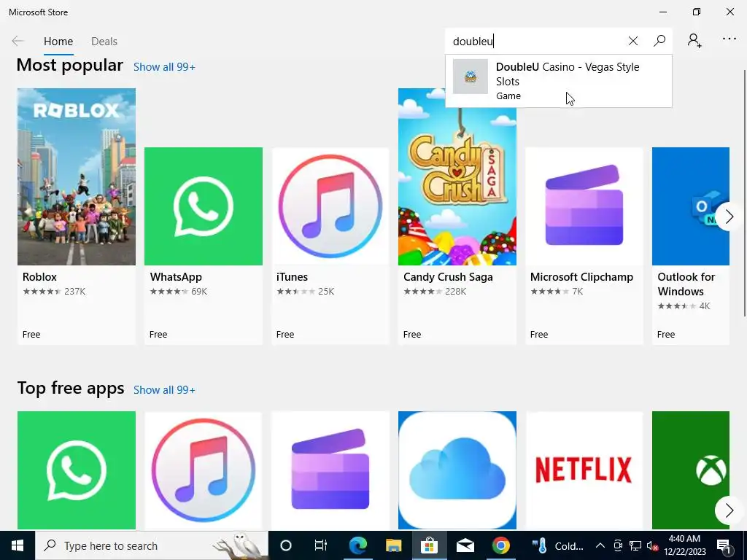
Task: Open iCloud in Top free apps
Action: [x=457, y=470]
